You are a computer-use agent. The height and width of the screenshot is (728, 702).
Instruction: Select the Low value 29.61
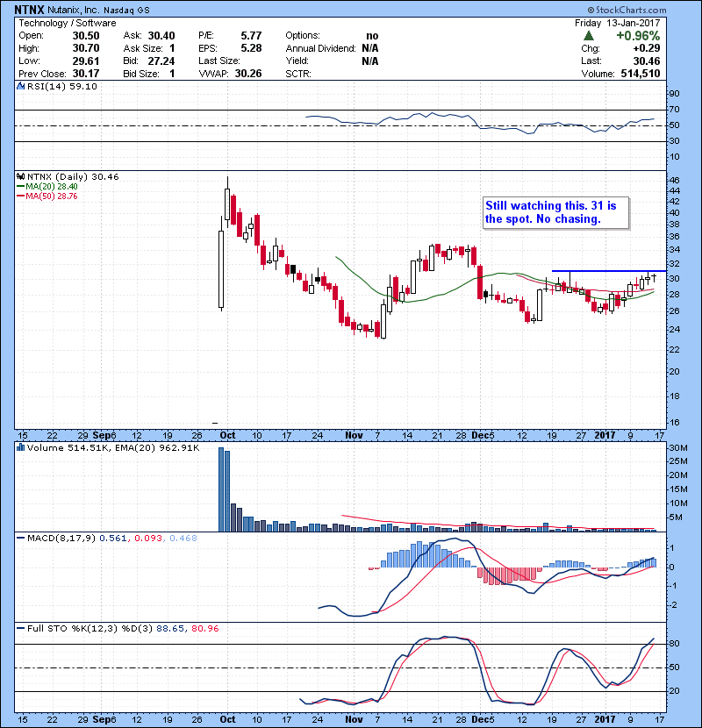tap(86, 61)
